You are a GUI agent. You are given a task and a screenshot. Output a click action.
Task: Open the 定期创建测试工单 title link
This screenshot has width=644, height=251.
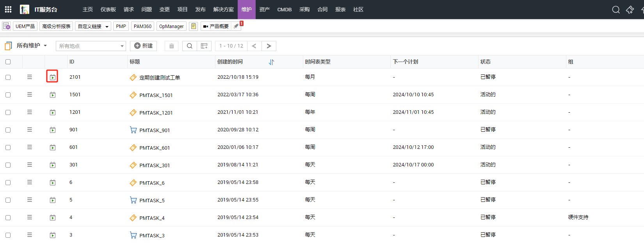click(159, 78)
